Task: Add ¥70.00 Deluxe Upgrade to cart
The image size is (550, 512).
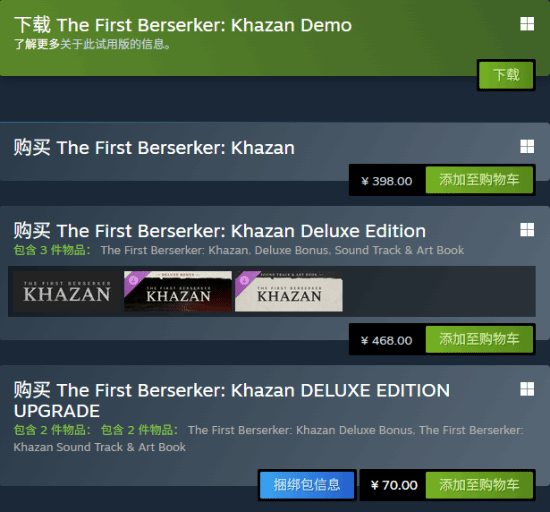Action: (479, 485)
